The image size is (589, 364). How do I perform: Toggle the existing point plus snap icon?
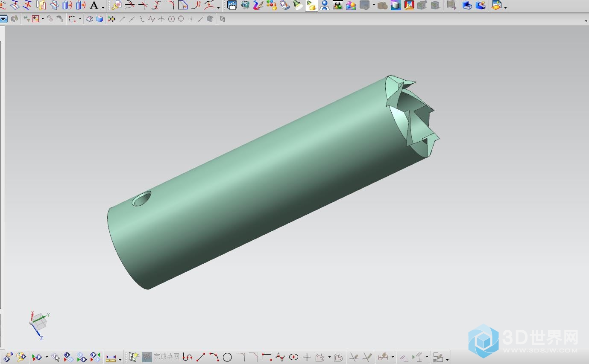(x=191, y=19)
